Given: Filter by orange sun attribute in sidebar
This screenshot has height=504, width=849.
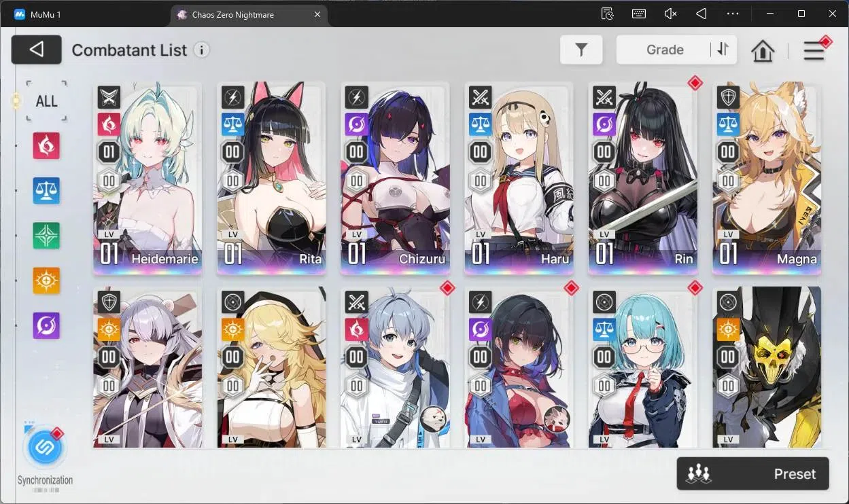Looking at the screenshot, I should pos(46,281).
